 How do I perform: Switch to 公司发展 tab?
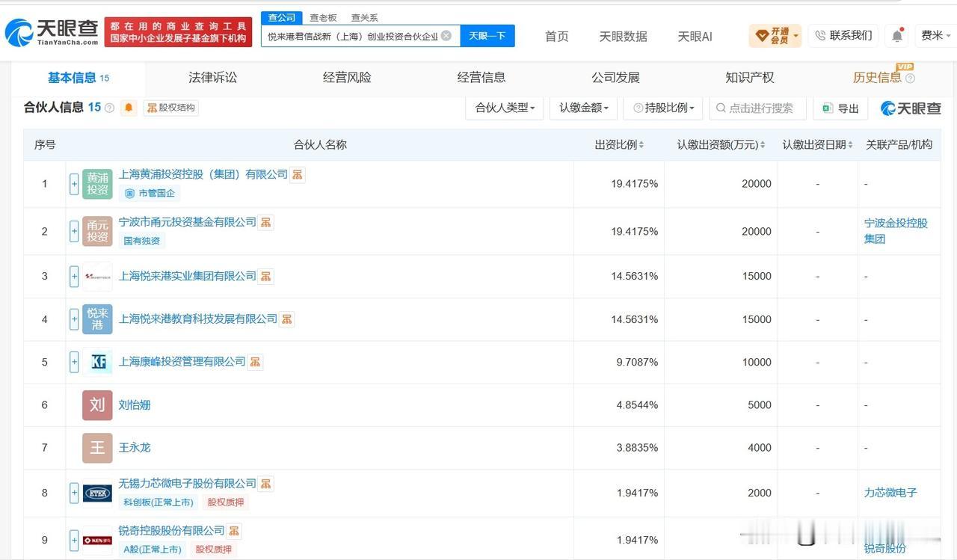(615, 78)
